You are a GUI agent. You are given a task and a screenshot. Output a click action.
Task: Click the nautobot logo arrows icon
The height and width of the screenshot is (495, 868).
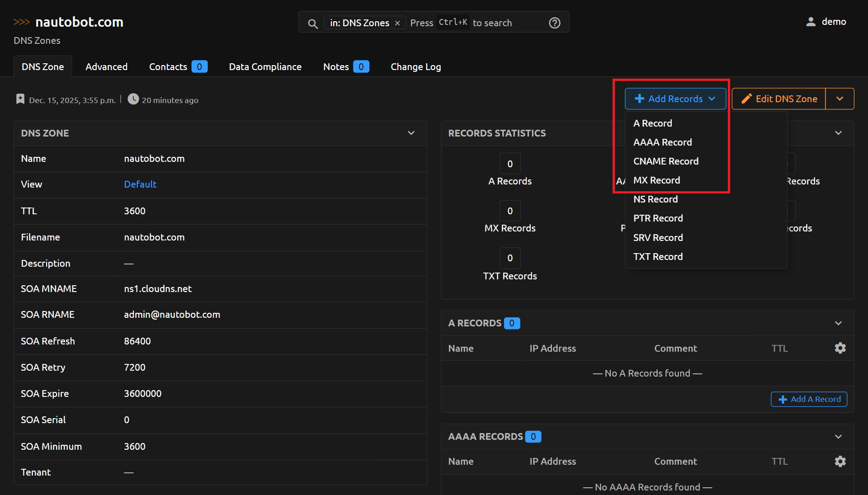pos(21,22)
